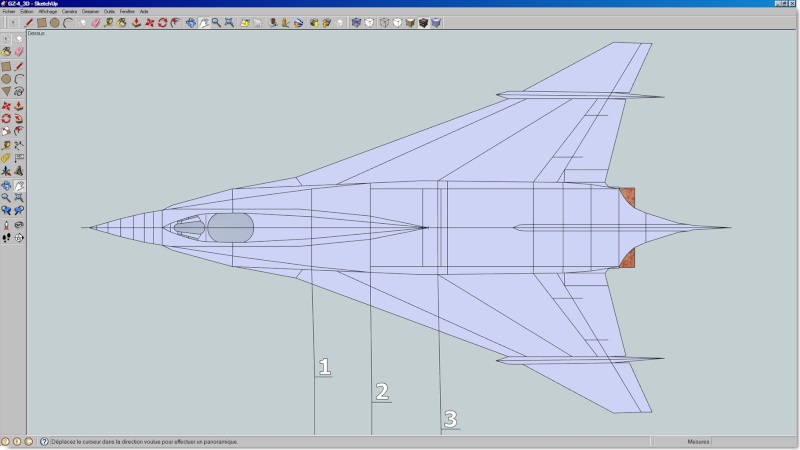This screenshot has width=800, height=450.
Task: Select the Line pencil tool in the left palette
Action: point(19,66)
